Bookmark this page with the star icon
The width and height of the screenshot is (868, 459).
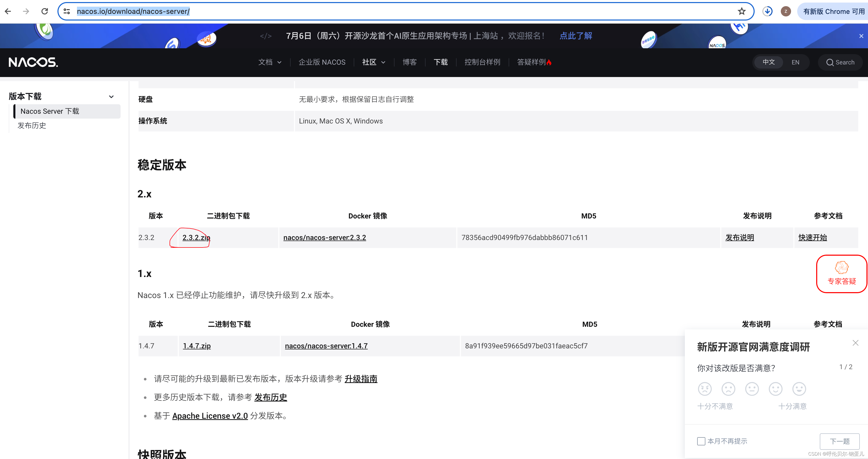(742, 11)
